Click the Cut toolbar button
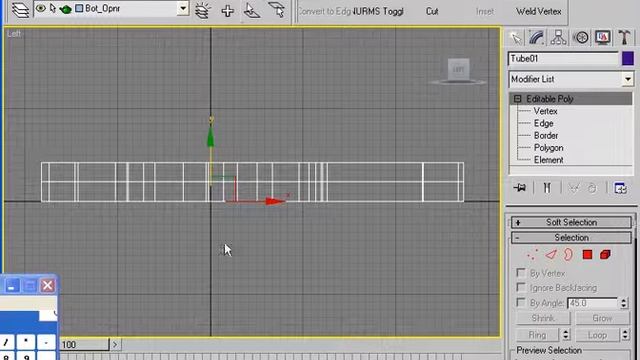Screen dimensions: 640x360 coord(432,11)
